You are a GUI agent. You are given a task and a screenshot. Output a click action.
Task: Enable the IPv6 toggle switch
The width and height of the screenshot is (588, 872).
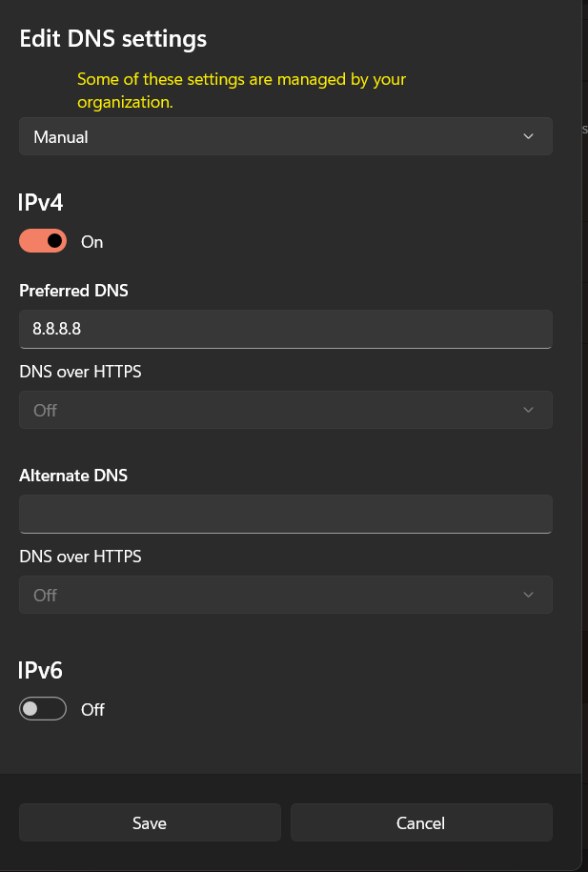(43, 709)
